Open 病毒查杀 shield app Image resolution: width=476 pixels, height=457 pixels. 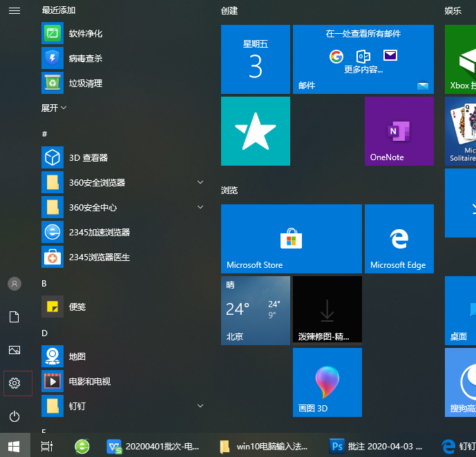pos(123,58)
